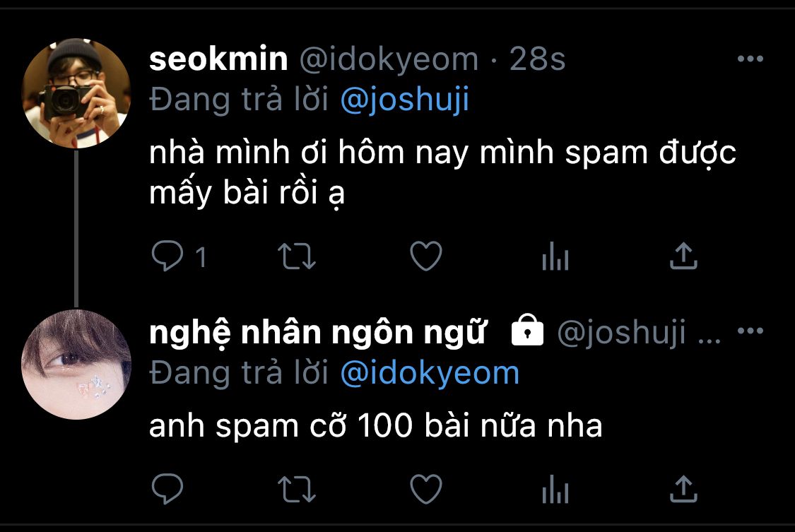View analytics for seokmin's tweet

[555, 256]
